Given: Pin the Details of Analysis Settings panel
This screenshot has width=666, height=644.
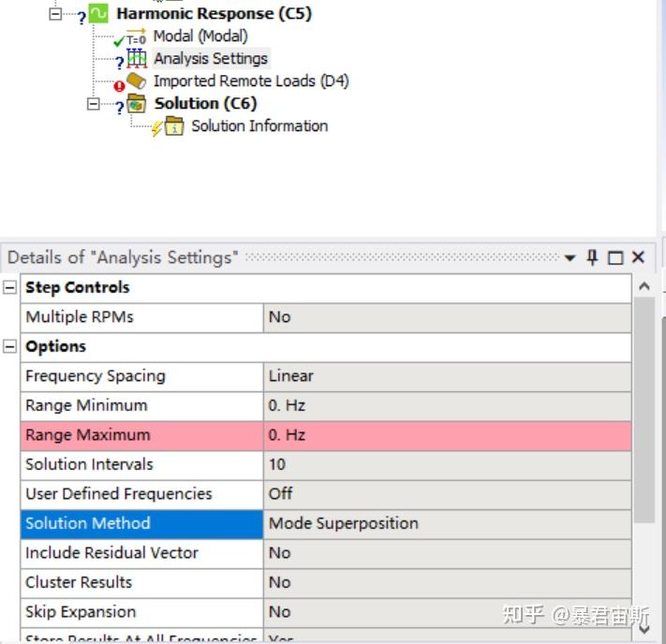Looking at the screenshot, I should point(592,257).
